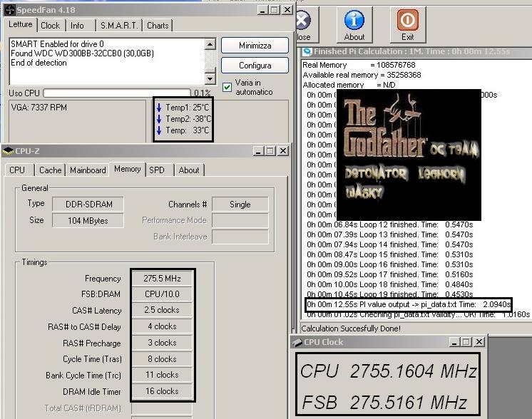The height and width of the screenshot is (419, 532).
Task: Minimize the CPU-Z window
Action: [x=258, y=151]
